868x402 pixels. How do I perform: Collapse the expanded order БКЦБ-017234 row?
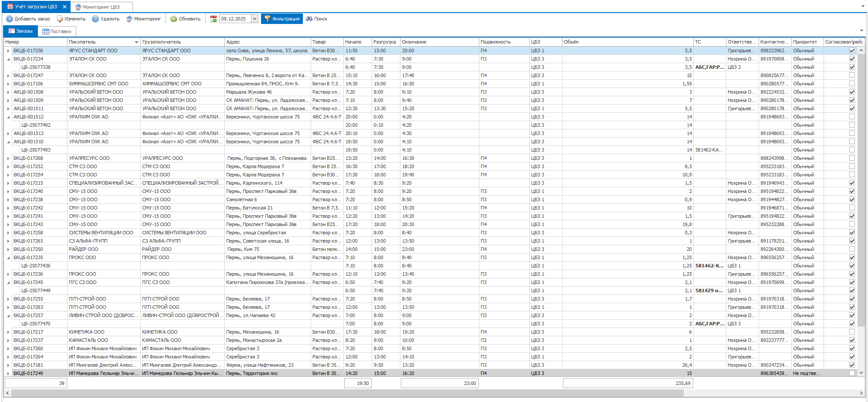8,59
